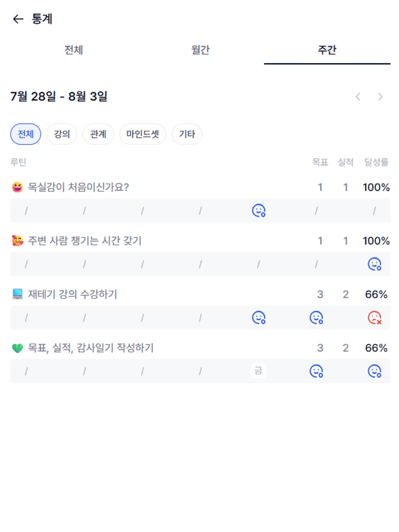Click the first blue smiley in 재테기 강의 수강하기 row

(x=259, y=317)
